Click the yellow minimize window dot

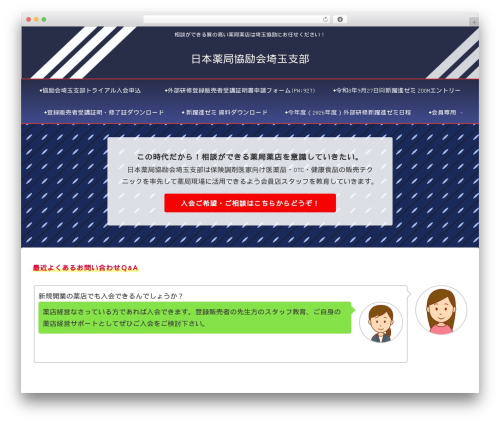pos(36,19)
